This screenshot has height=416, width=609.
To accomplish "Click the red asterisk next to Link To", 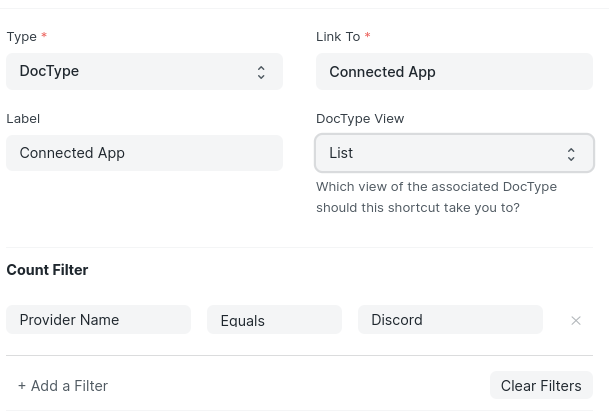I will point(367,35).
